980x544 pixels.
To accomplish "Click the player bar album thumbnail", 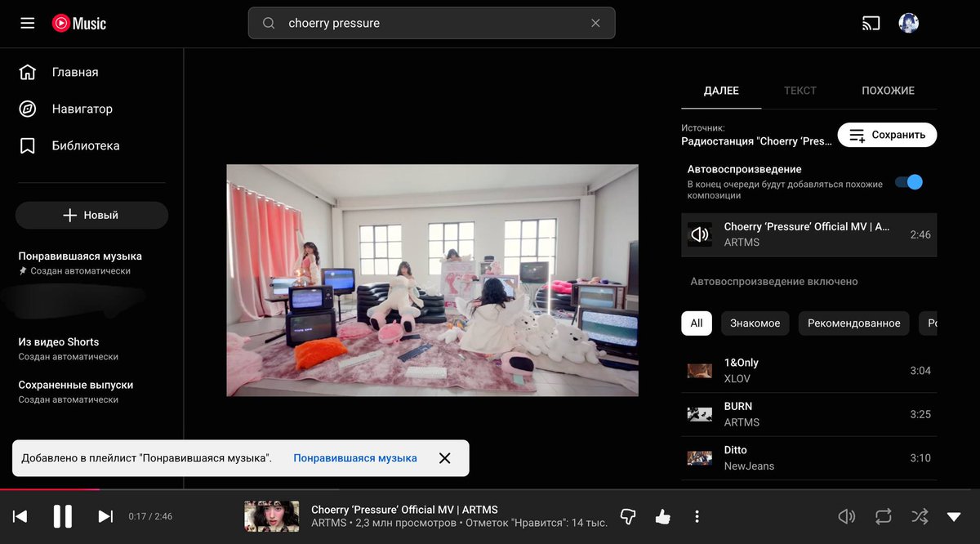I will 272,516.
